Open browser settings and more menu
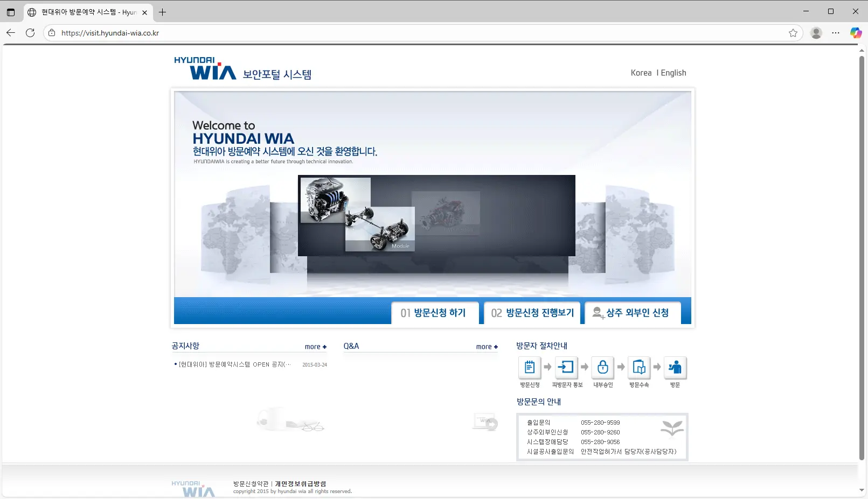This screenshot has width=868, height=499. point(836,33)
